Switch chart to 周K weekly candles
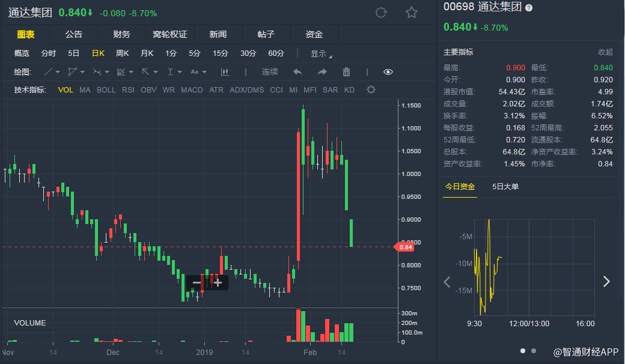This screenshot has width=625, height=364. 123,53
